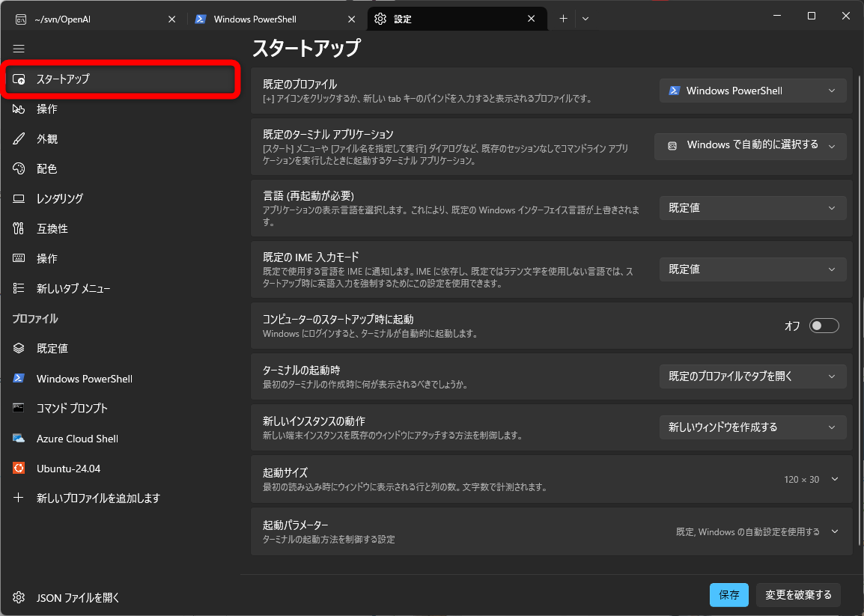Select the レンダリング settings icon
864x616 pixels.
point(19,198)
